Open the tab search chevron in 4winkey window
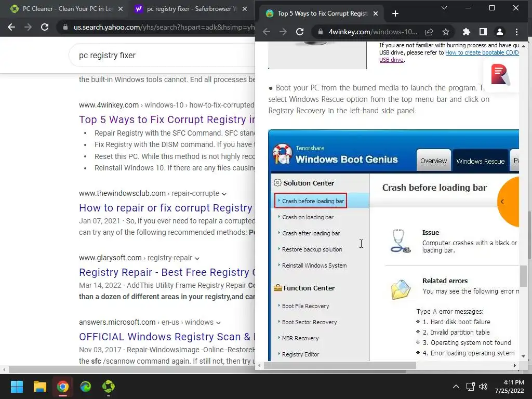532x399 pixels. click(444, 8)
